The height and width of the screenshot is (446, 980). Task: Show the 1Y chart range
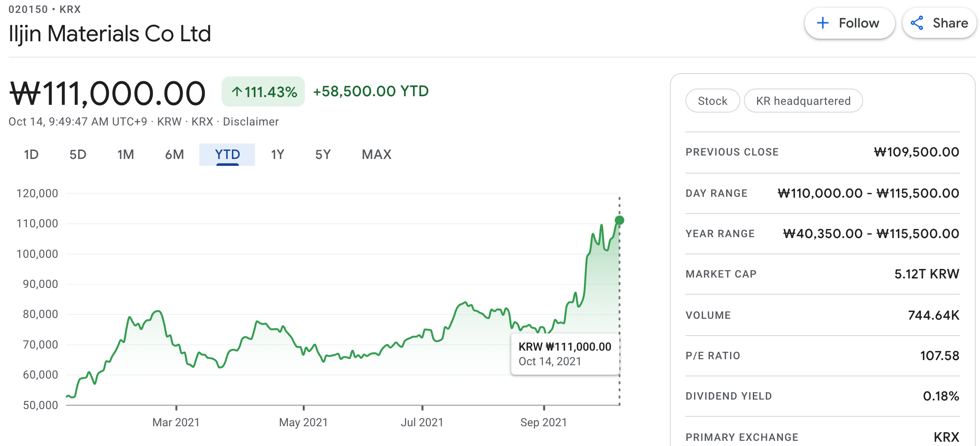tap(277, 154)
